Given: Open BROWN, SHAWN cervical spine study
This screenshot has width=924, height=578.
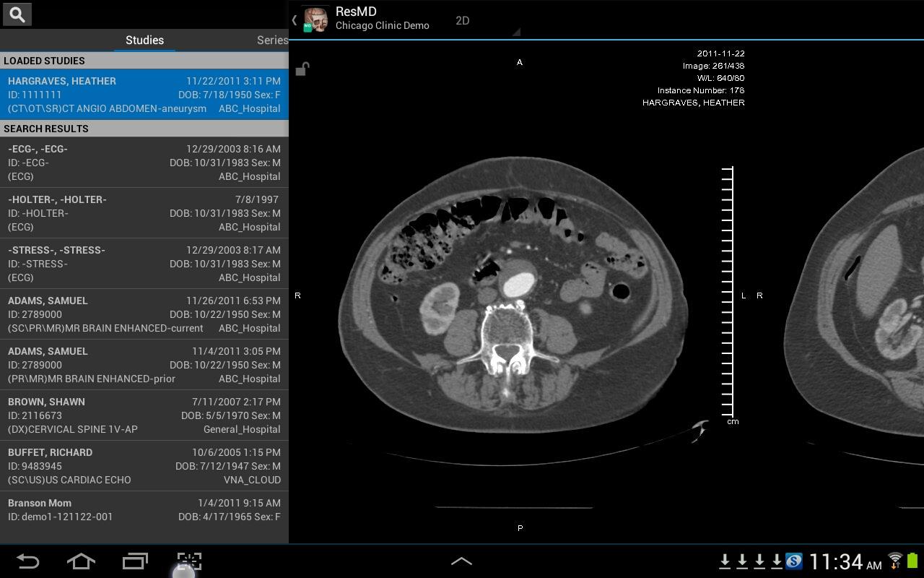Looking at the screenshot, I should [144, 415].
